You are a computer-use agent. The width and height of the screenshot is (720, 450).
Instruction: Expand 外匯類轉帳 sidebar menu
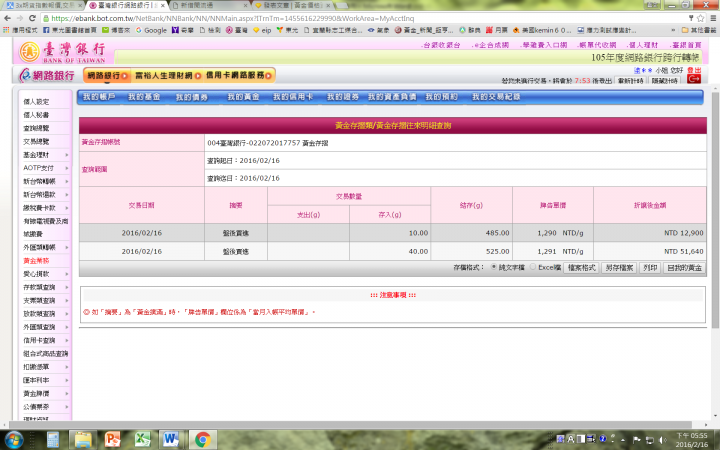[39, 246]
